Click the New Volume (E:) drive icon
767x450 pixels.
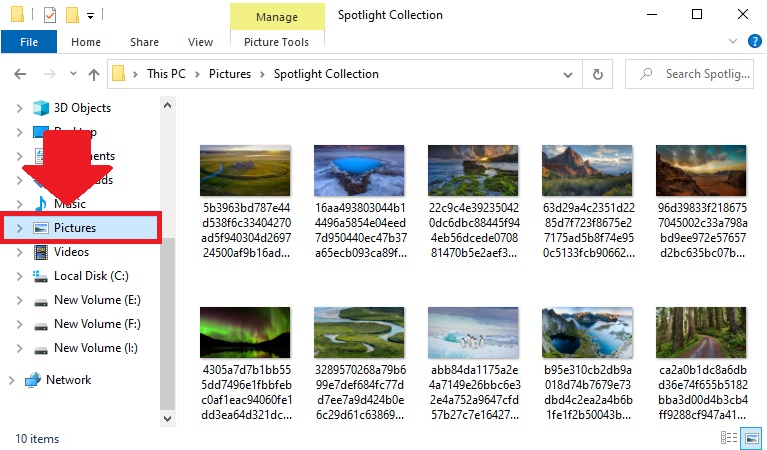point(41,302)
